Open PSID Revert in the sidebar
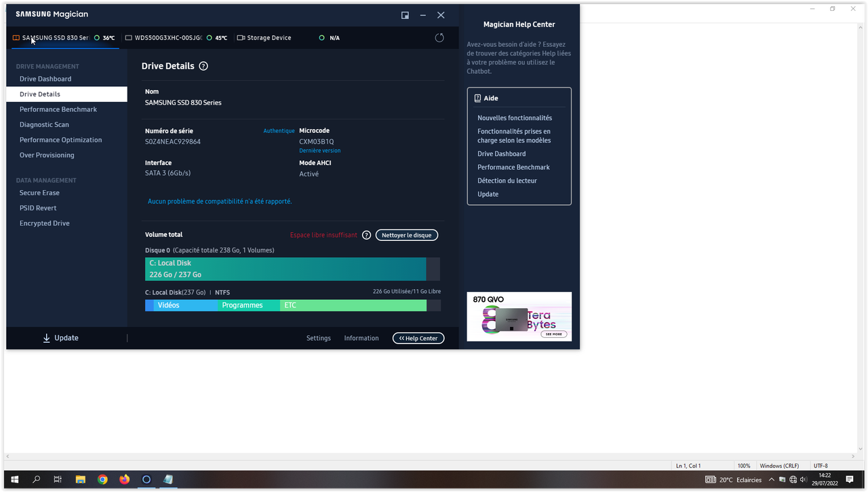 pyautogui.click(x=38, y=208)
